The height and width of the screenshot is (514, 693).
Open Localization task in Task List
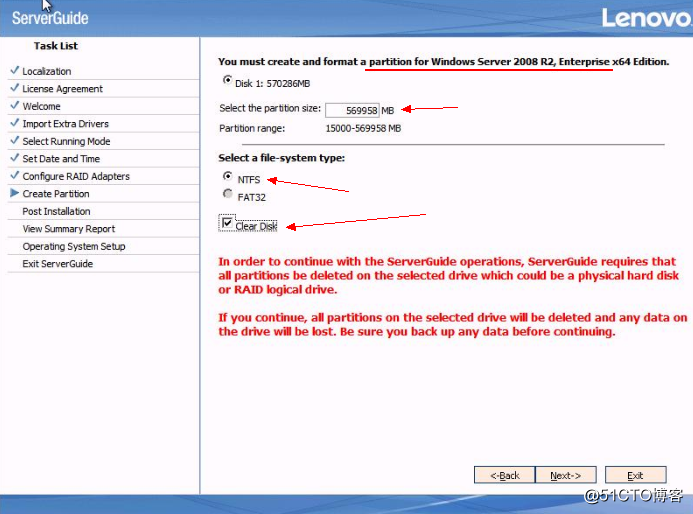click(47, 71)
